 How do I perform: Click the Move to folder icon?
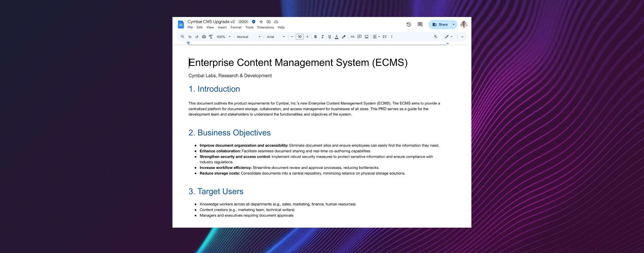click(269, 22)
